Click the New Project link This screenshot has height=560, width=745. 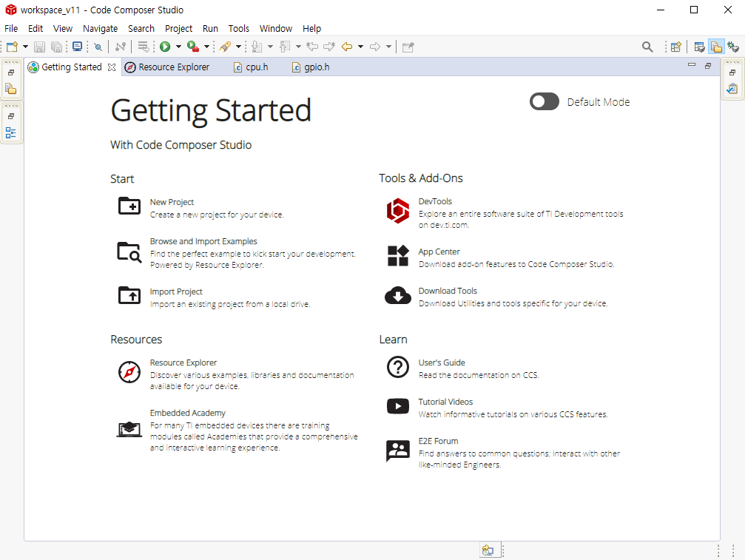pyautogui.click(x=172, y=202)
